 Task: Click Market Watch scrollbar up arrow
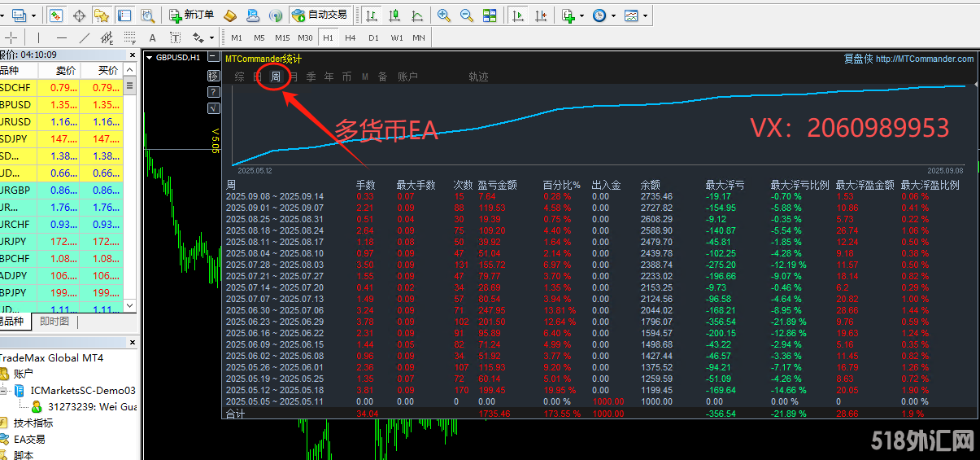tap(129, 70)
